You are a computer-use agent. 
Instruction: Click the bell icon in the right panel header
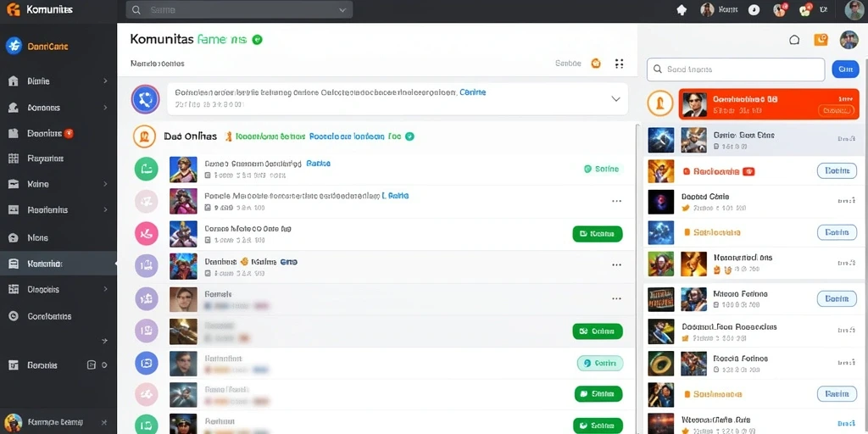point(794,40)
